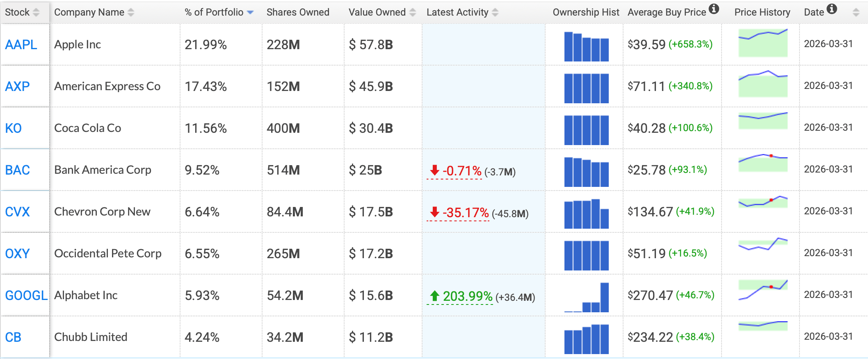Click the Shares Owned column header
The height and width of the screenshot is (359, 868).
298,12
